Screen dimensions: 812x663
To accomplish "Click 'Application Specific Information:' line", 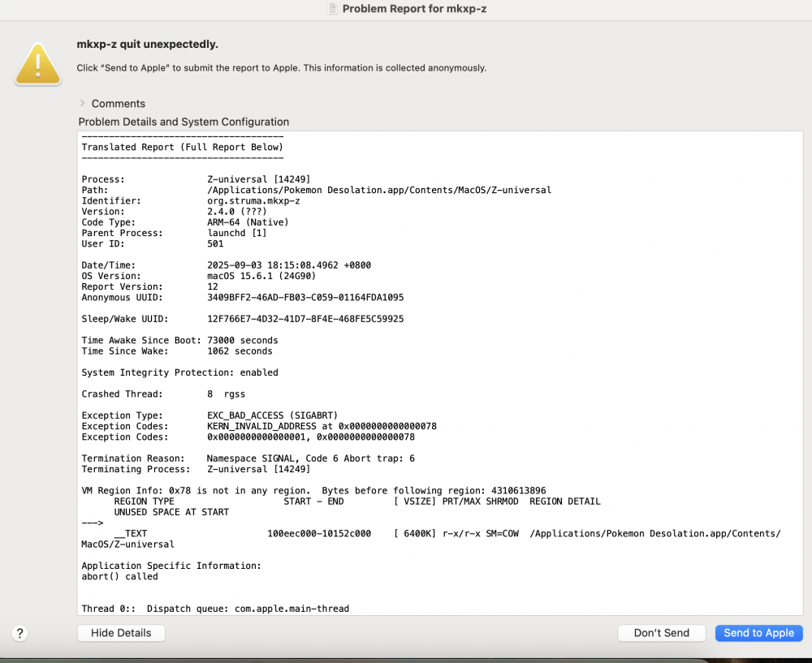I will [171, 566].
